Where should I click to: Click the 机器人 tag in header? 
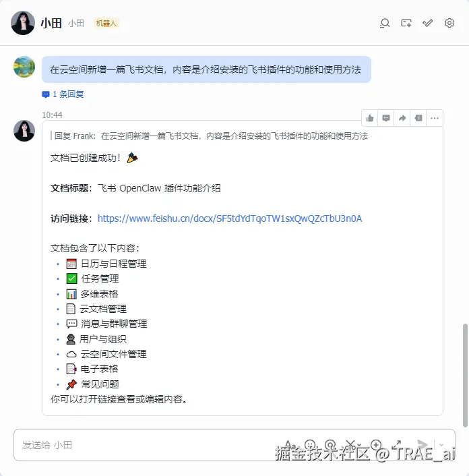[x=106, y=24]
